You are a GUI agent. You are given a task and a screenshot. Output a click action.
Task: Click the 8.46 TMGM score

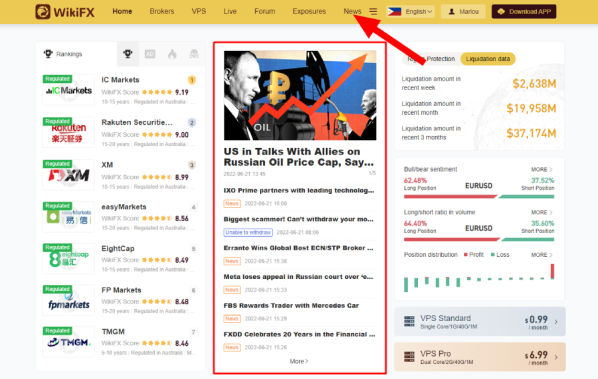point(182,343)
